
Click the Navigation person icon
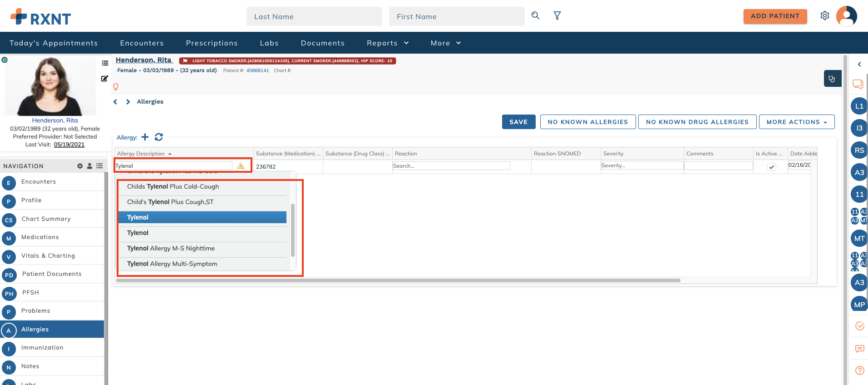pyautogui.click(x=89, y=166)
